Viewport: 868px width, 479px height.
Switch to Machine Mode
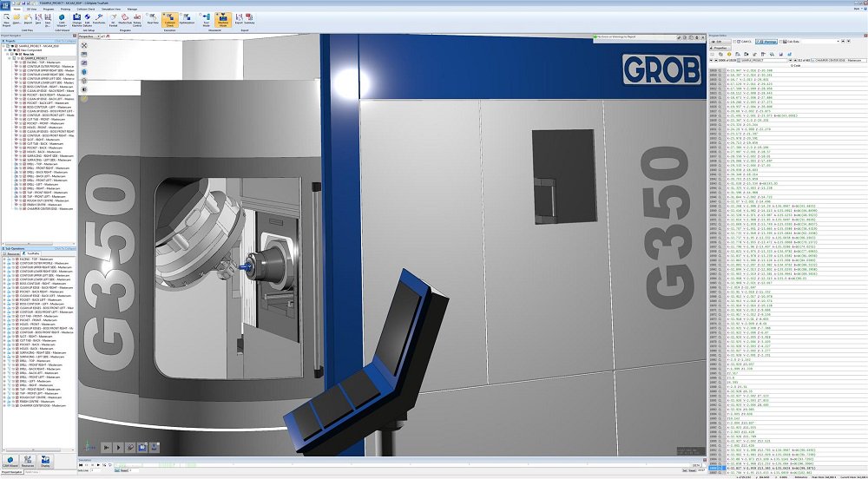click(x=223, y=21)
